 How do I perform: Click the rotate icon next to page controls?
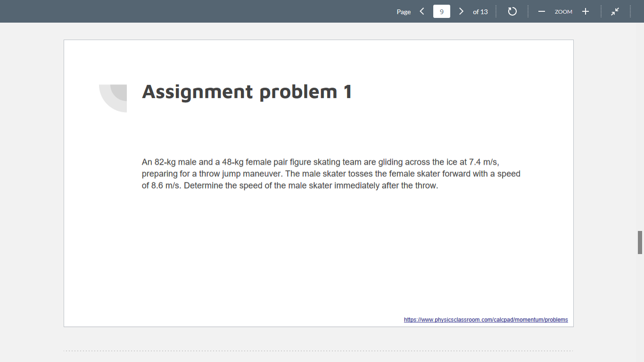[x=512, y=11]
